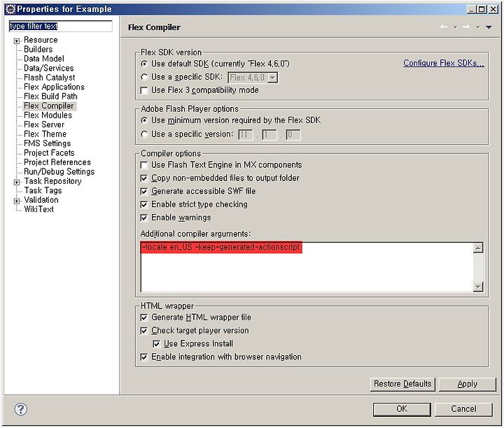Select Use a specific SDK radio button
This screenshot has height=428, width=504.
click(x=144, y=77)
